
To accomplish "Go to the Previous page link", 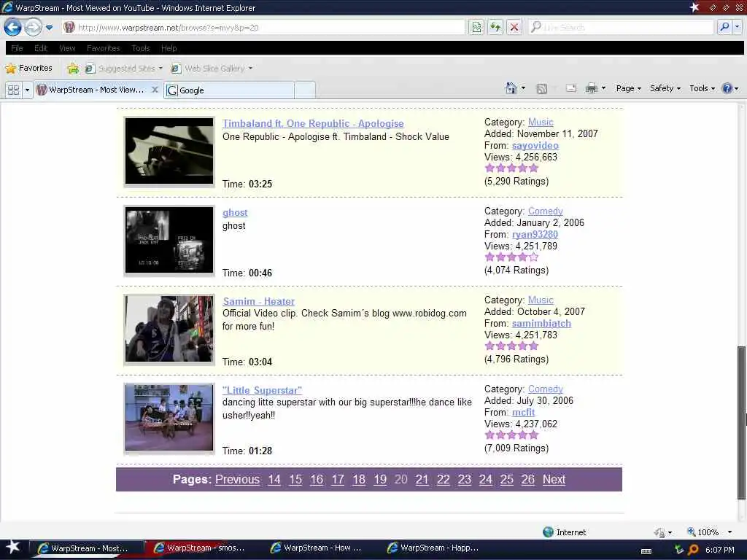I will point(237,480).
